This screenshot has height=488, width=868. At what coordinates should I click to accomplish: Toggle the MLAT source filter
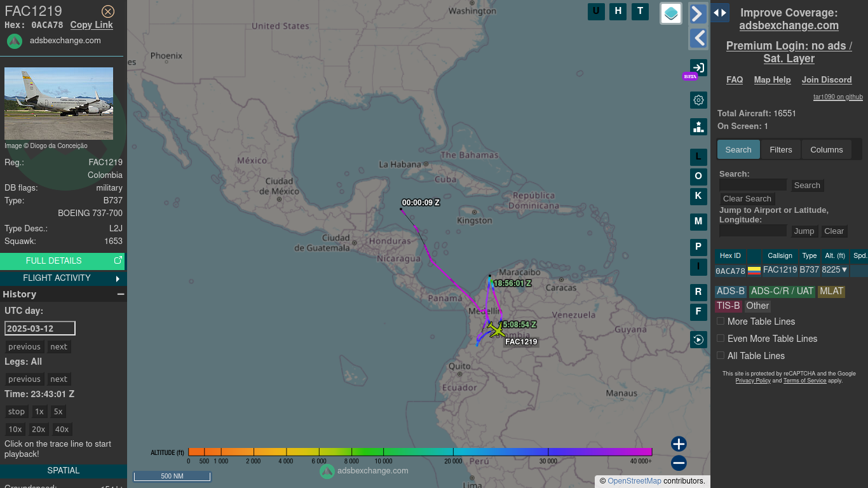click(x=831, y=292)
